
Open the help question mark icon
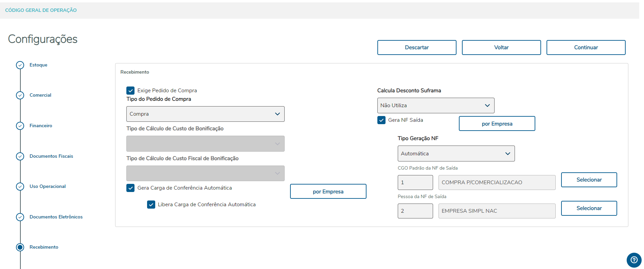click(634, 260)
